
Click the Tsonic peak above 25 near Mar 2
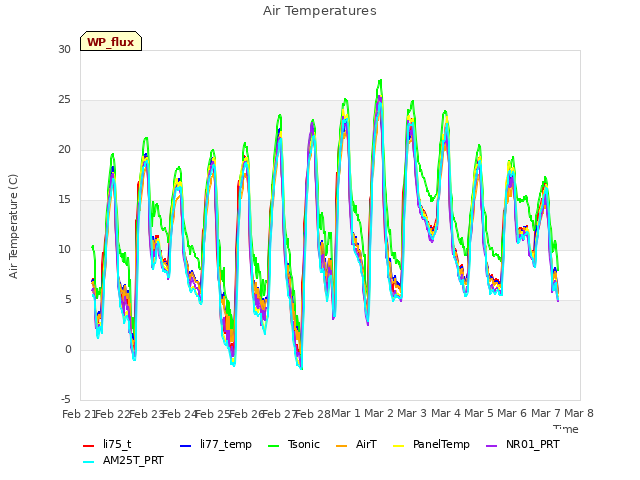point(380,80)
